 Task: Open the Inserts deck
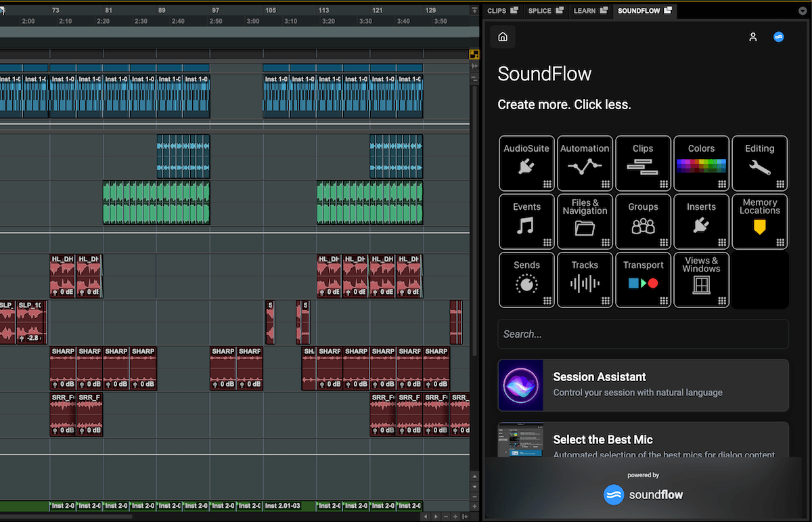pos(701,221)
